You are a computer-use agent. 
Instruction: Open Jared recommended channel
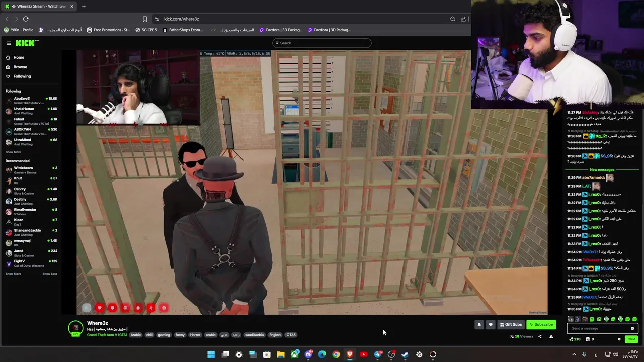point(31,253)
